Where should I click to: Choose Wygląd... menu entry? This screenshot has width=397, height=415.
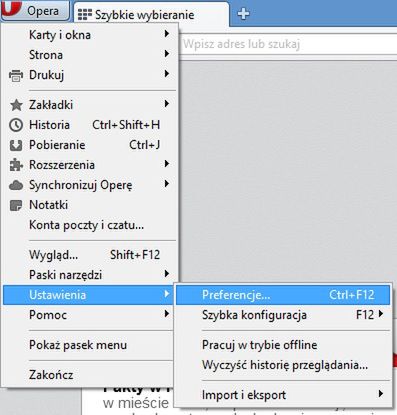click(x=90, y=255)
